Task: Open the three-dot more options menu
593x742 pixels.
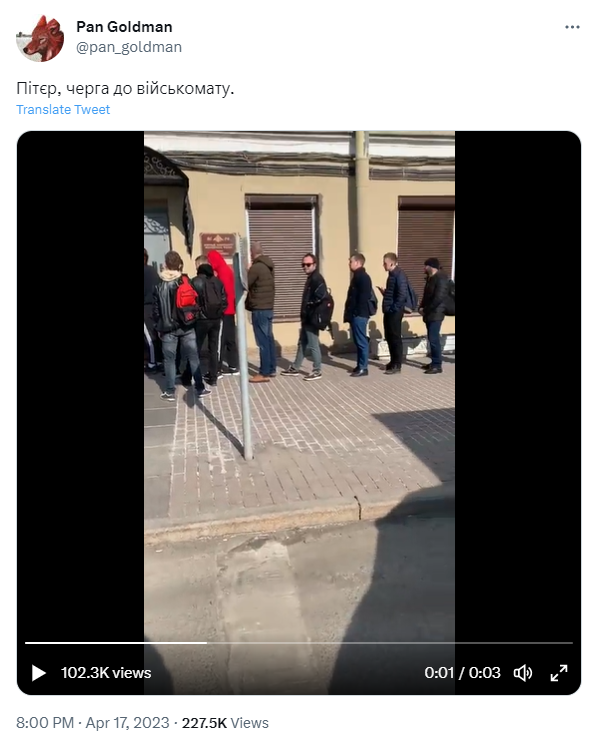Action: tap(572, 27)
